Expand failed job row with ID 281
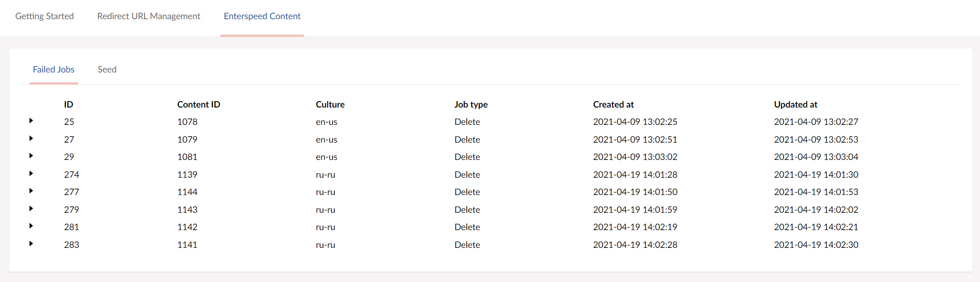Image resolution: width=980 pixels, height=282 pixels. pos(31,226)
